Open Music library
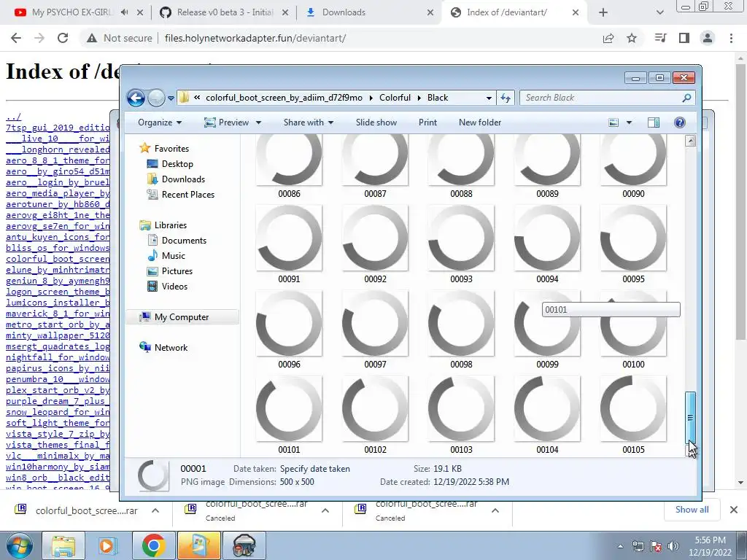This screenshot has height=560, width=747. click(174, 256)
